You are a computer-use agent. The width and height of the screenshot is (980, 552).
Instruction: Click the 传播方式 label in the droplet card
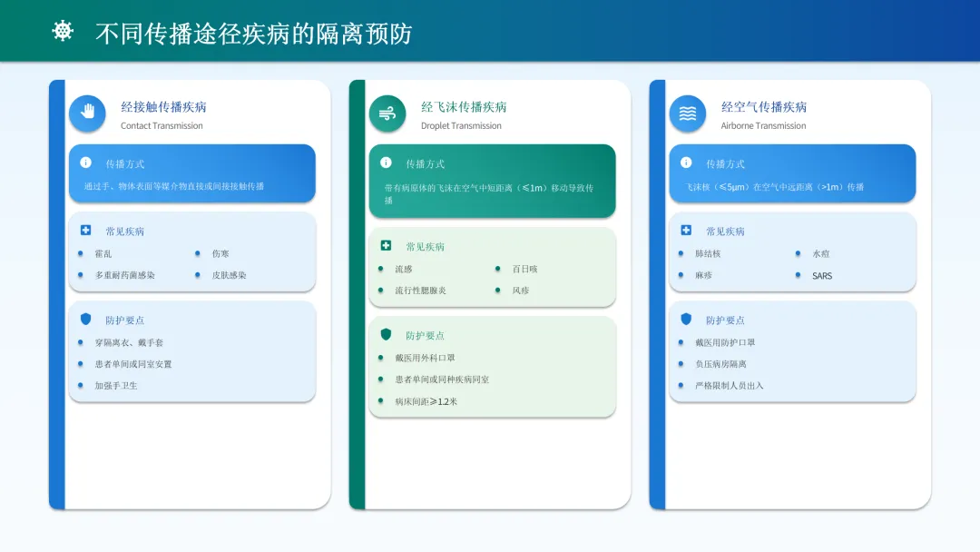[425, 163]
